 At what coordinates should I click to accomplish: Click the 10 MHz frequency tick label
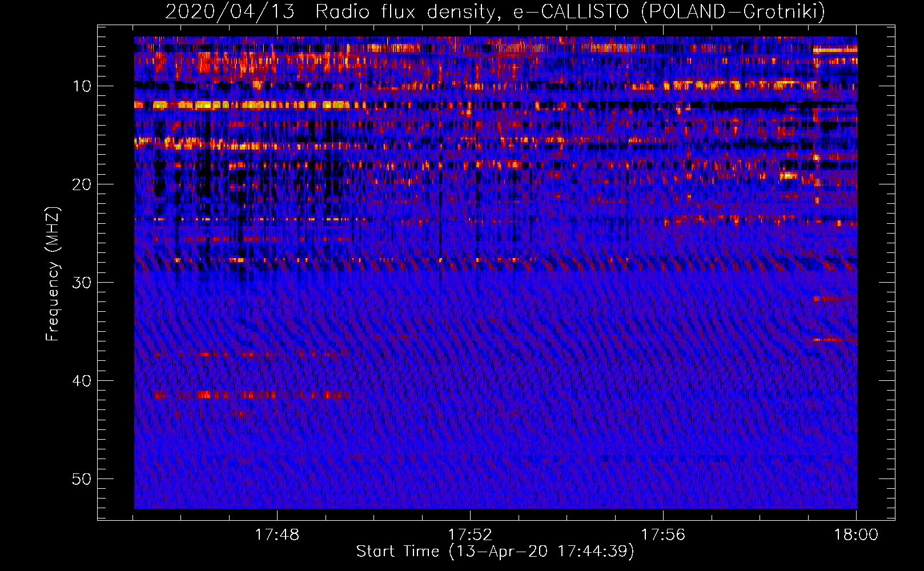tap(82, 86)
